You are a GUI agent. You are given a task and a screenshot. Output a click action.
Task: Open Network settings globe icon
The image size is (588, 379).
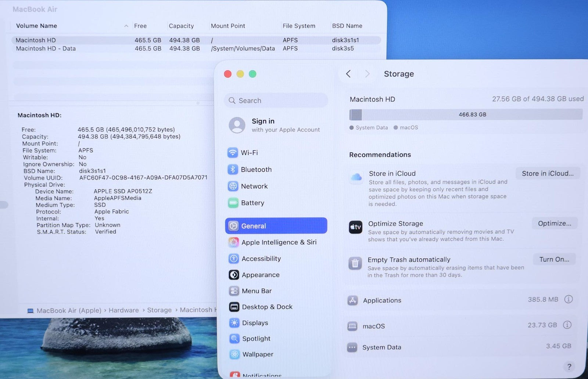tap(233, 186)
